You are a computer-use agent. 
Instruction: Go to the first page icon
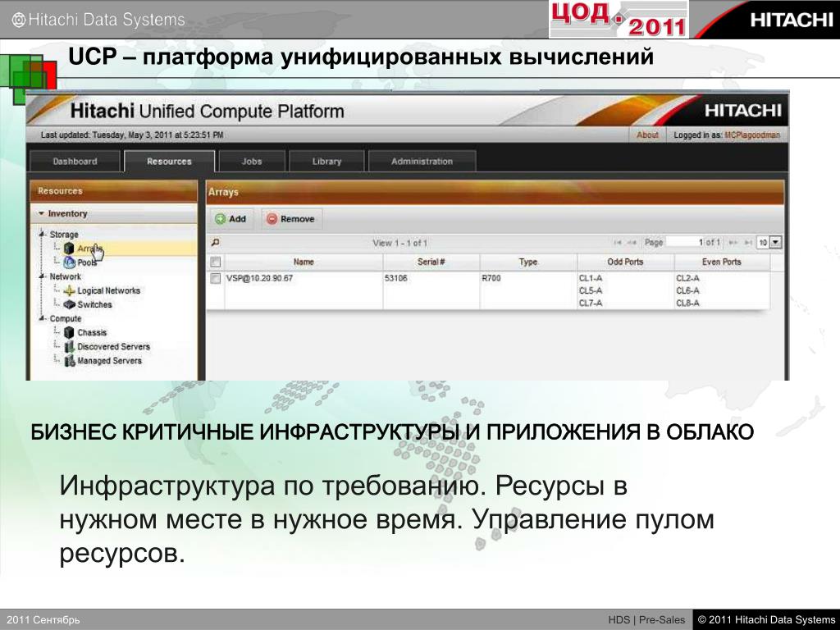pyautogui.click(x=618, y=242)
